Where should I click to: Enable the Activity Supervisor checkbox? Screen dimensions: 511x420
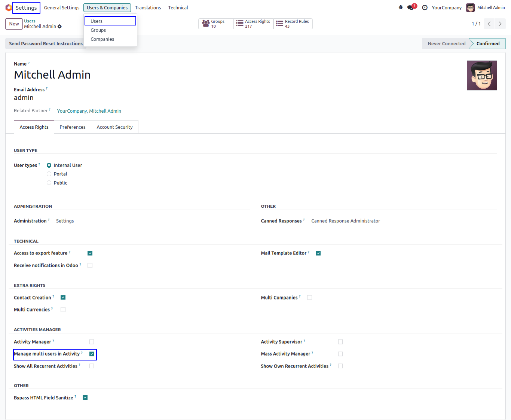(340, 342)
